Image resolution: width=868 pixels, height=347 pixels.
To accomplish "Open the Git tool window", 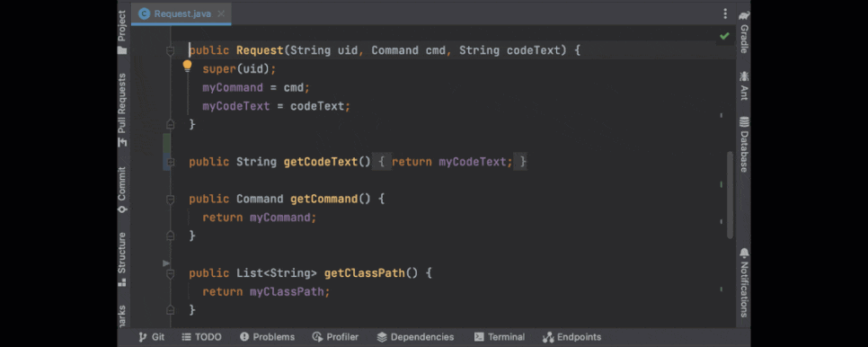I will point(152,337).
